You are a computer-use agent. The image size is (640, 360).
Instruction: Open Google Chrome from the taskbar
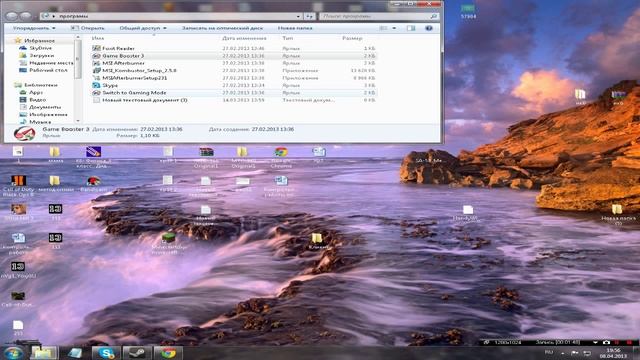pos(168,353)
